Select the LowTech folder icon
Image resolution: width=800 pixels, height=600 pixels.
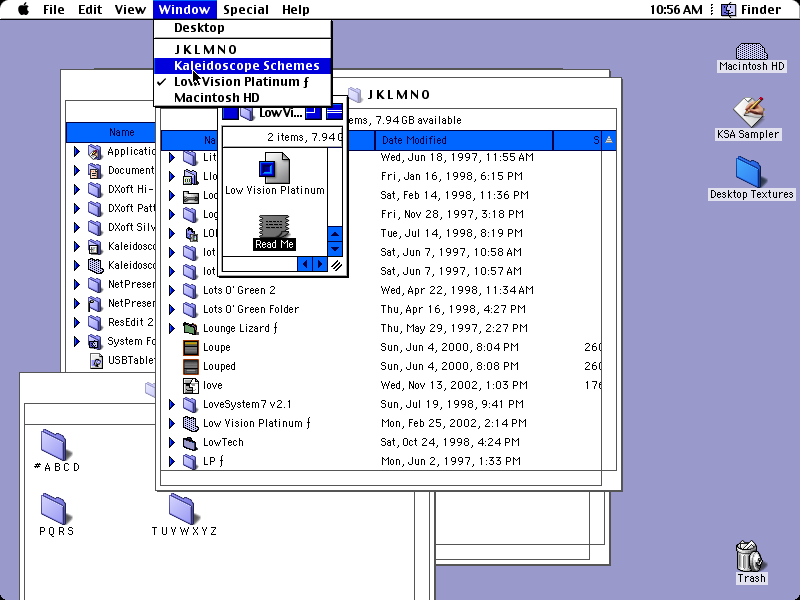point(190,442)
